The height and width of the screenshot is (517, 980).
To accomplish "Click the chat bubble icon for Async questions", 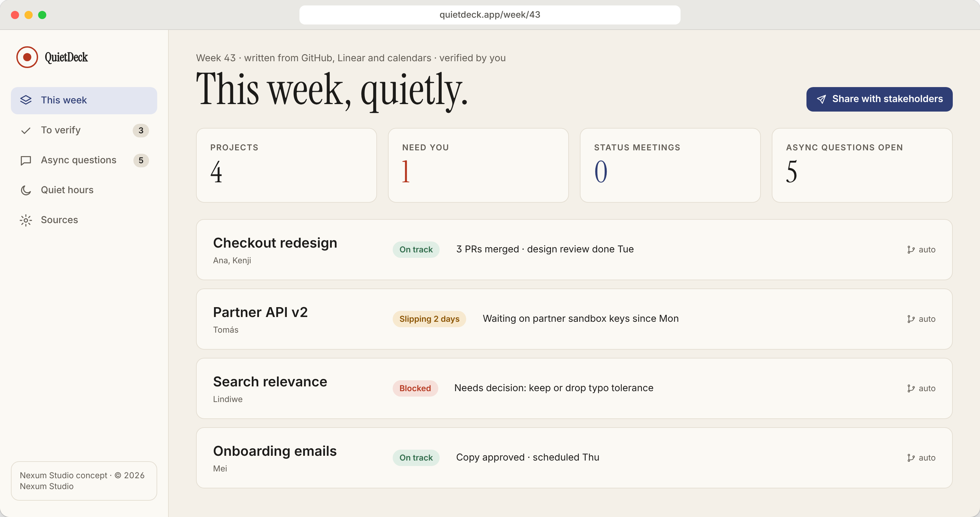I will (x=26, y=161).
